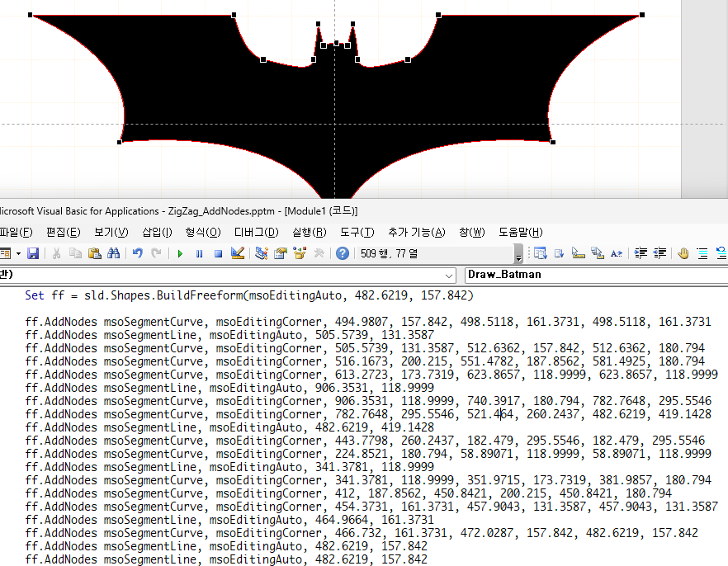
Task: Stop execution with the Reset button
Action: (x=218, y=254)
